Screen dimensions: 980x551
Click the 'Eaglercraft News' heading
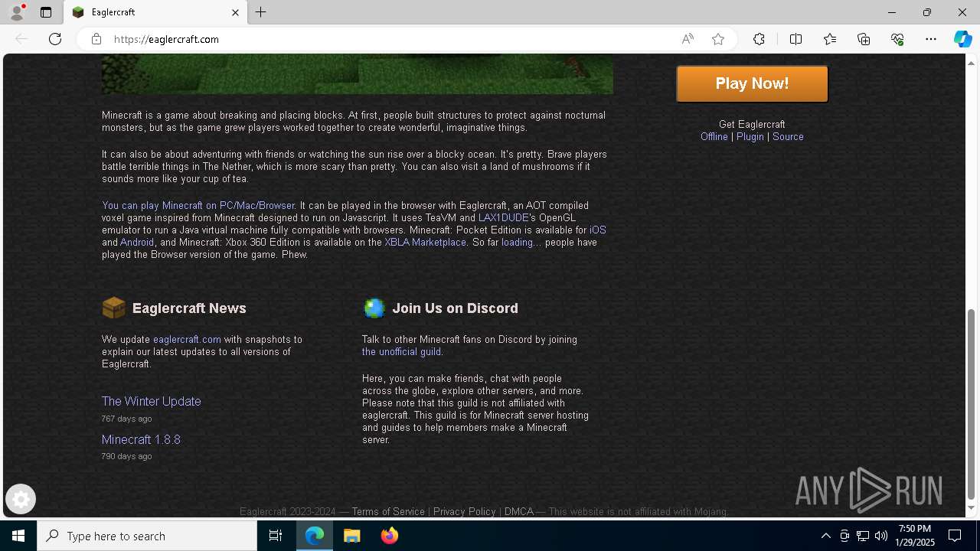click(189, 308)
